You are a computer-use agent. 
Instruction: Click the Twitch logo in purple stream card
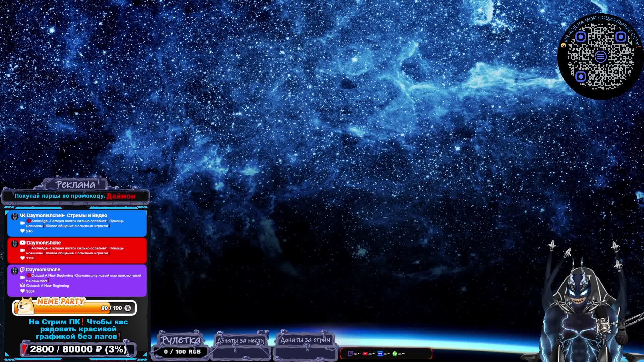point(22,270)
